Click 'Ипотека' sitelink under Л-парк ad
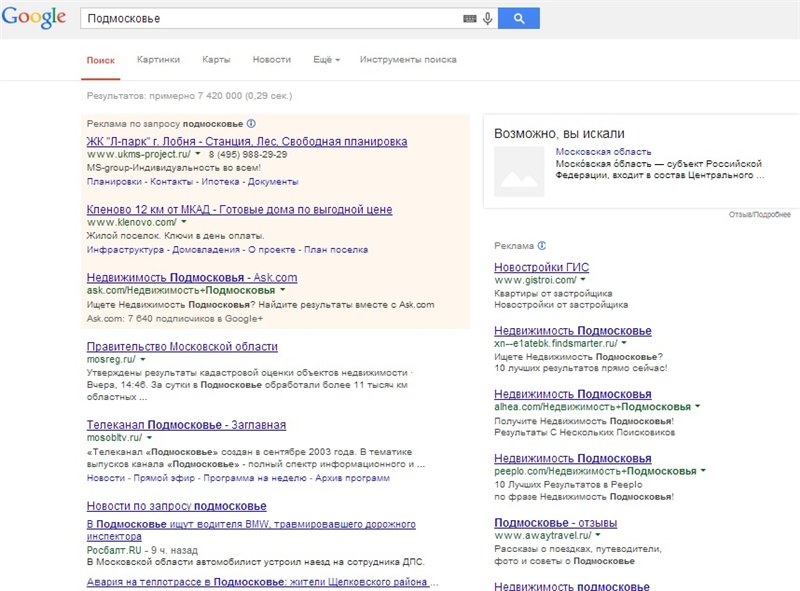The image size is (800, 591). coord(220,182)
